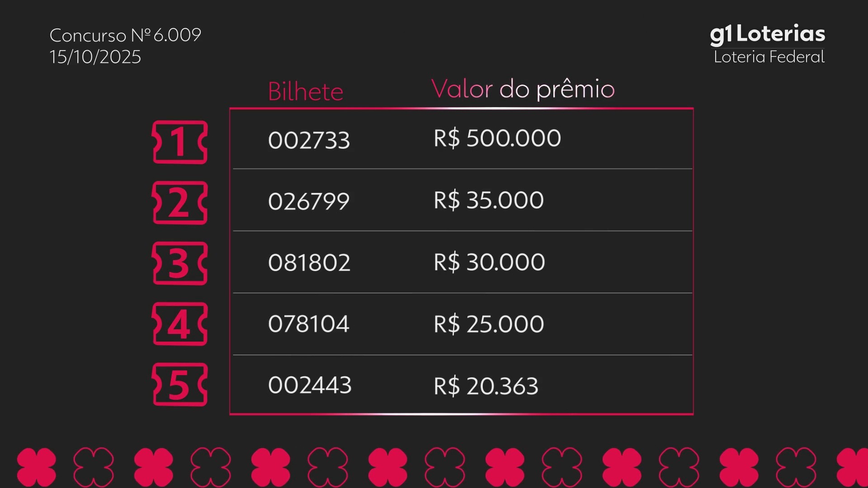This screenshot has height=488, width=868.
Task: Click the number 5 ticket icon
Action: pyautogui.click(x=180, y=385)
